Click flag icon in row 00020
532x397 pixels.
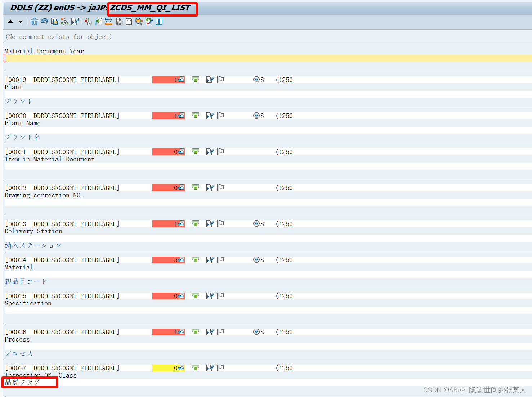point(221,116)
